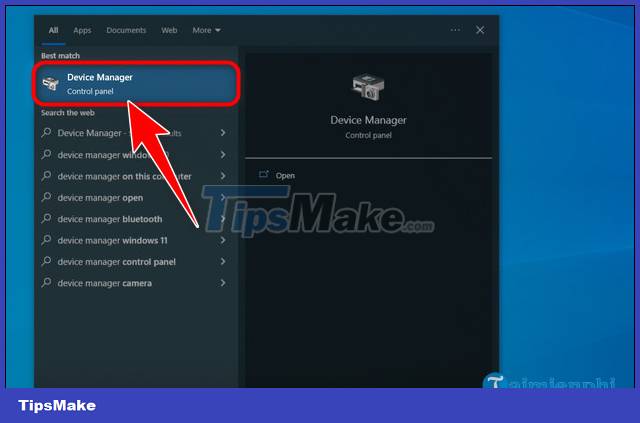640x423 pixels.
Task: Click search icon beside 'device manager open'
Action: 47,197
